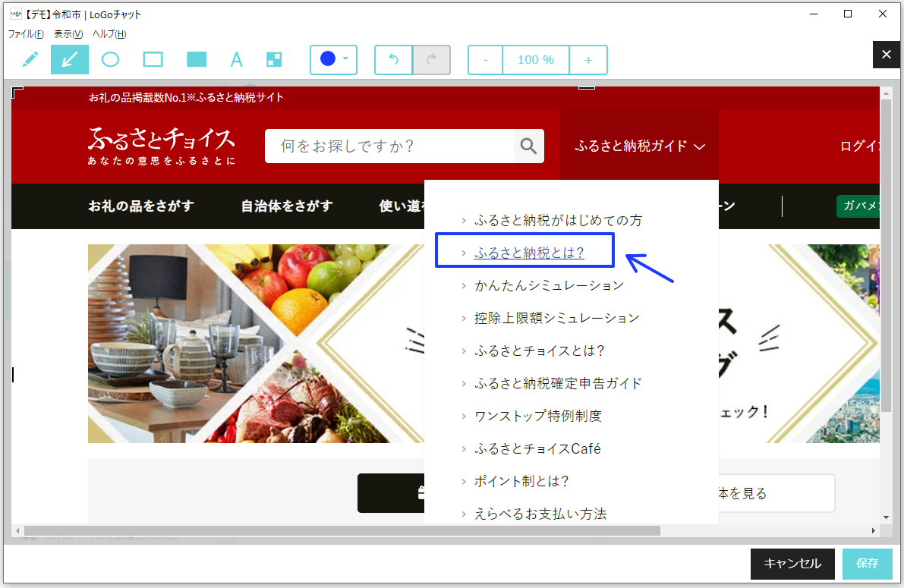Select the filled rectangle tool
Viewport: 904px width, 588px height.
[x=197, y=59]
